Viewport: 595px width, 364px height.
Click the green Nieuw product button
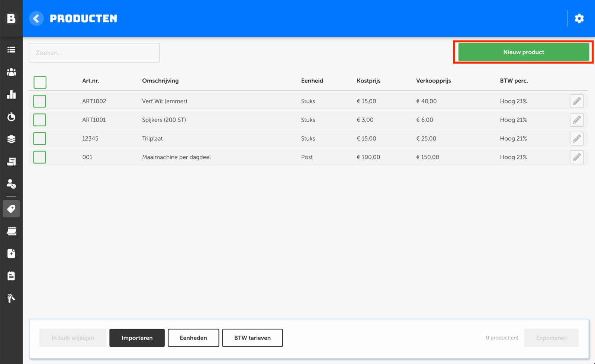(x=523, y=52)
